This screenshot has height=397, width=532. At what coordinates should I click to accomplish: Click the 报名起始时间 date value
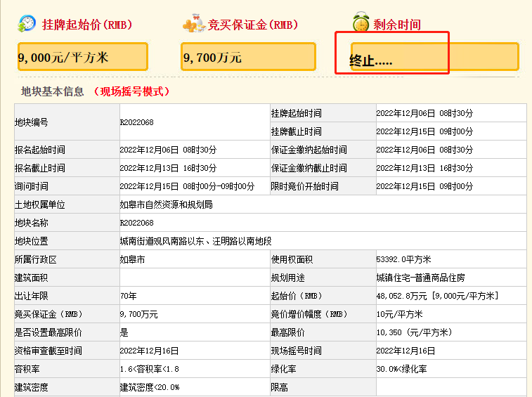(x=168, y=150)
